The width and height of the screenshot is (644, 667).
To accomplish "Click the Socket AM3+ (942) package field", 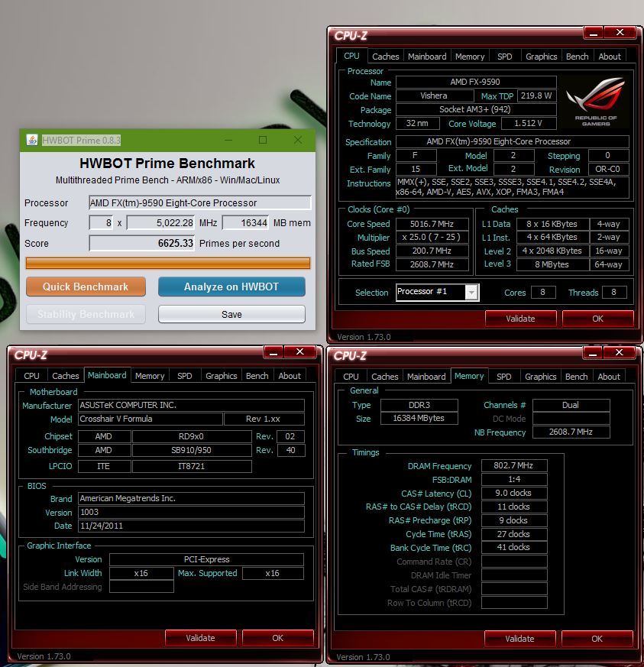I will click(x=476, y=110).
